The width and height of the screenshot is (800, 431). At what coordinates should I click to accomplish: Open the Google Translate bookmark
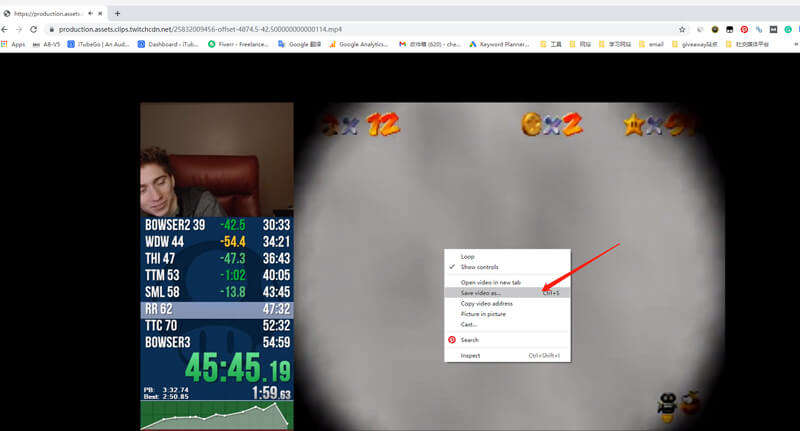[x=299, y=44]
